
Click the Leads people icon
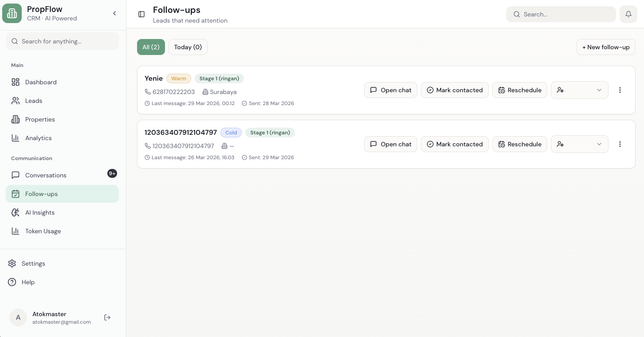[16, 101]
